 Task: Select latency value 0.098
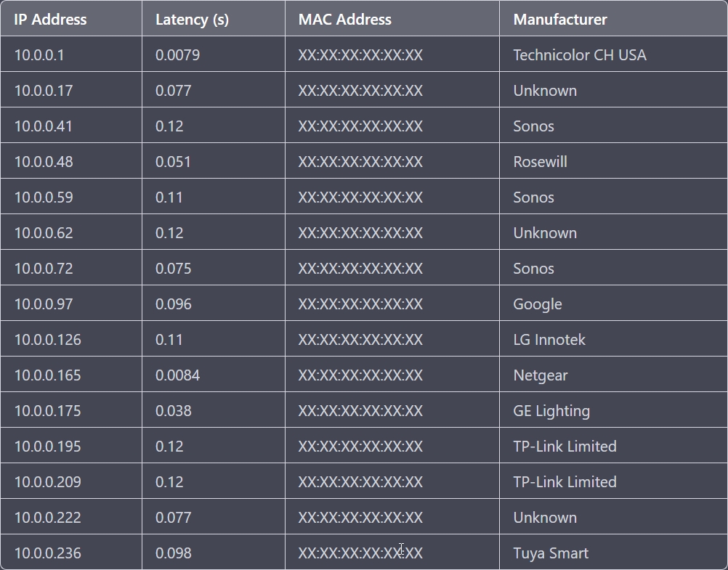click(x=173, y=553)
